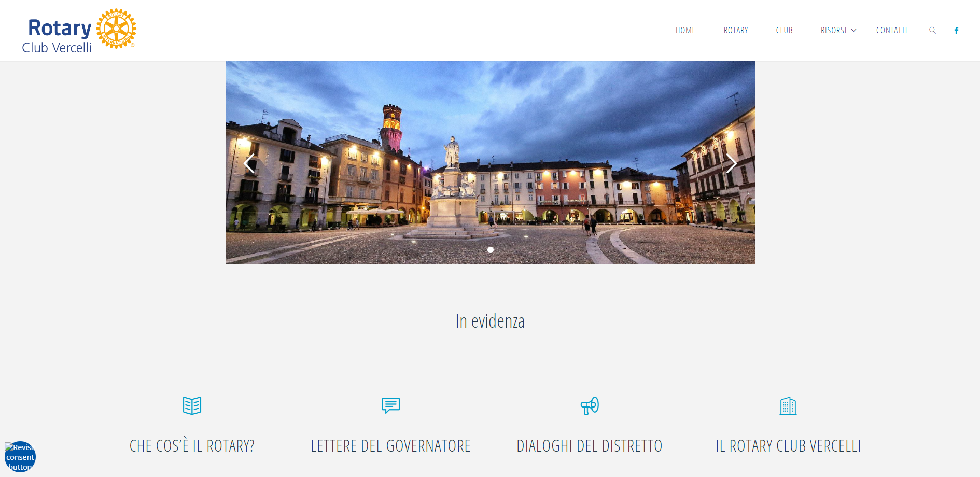This screenshot has width=980, height=477.
Task: Expand the Risorse dropdown menu
Action: tap(838, 30)
